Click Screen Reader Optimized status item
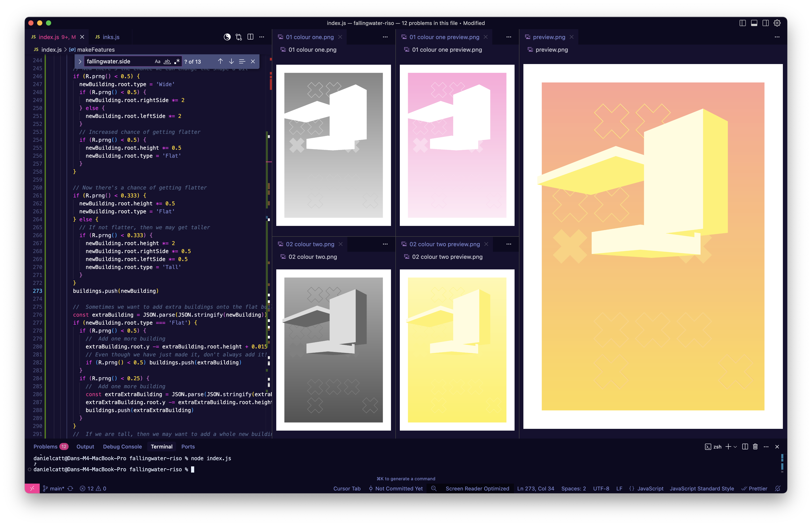Screen dimensions: 812x526 477,488
